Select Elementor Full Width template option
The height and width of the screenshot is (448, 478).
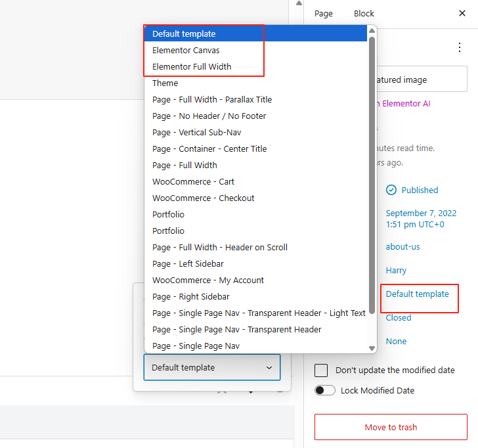point(192,66)
